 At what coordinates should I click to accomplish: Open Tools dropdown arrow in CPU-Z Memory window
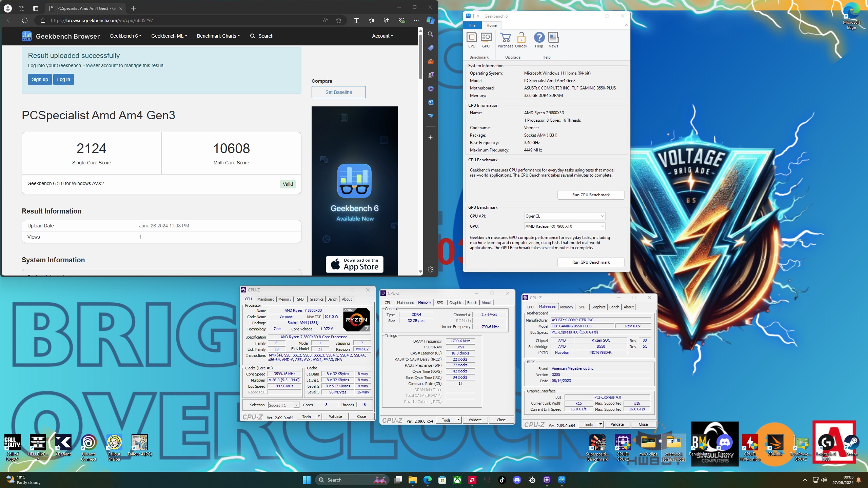(458, 420)
